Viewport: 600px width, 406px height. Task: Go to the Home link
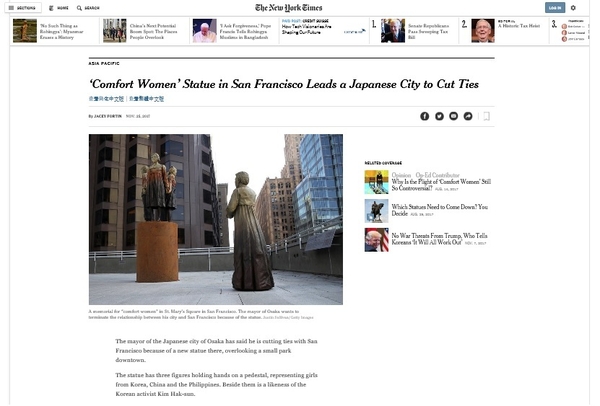[59, 8]
